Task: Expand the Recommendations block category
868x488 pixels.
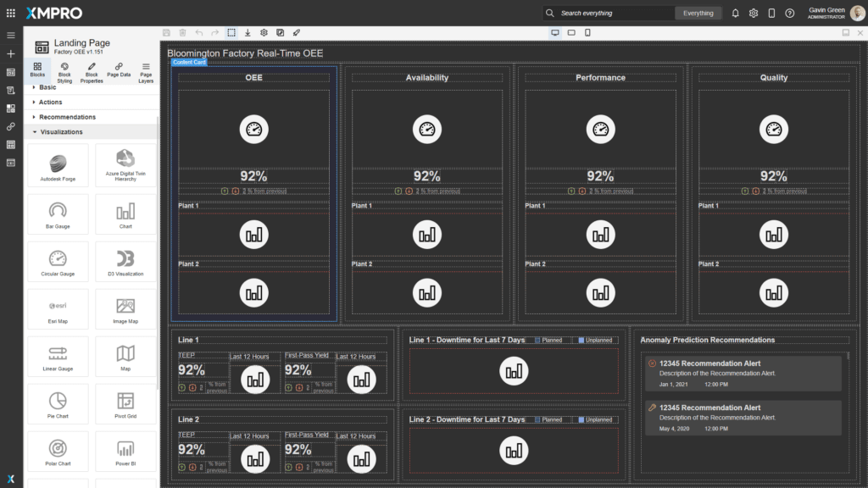Action: [67, 117]
